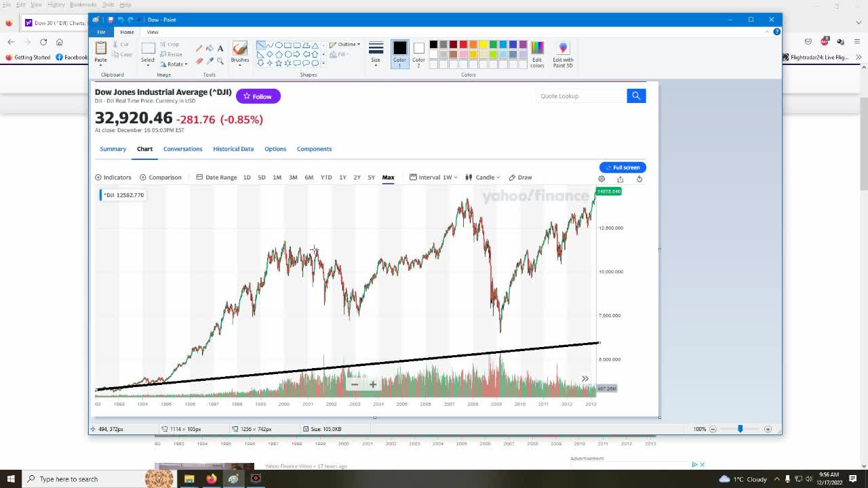Pick the yellow color swatch
This screenshot has height=488, width=868.
pos(483,45)
